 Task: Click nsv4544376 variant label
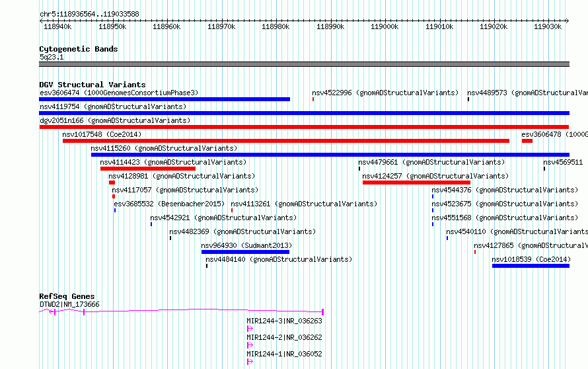[x=505, y=190]
